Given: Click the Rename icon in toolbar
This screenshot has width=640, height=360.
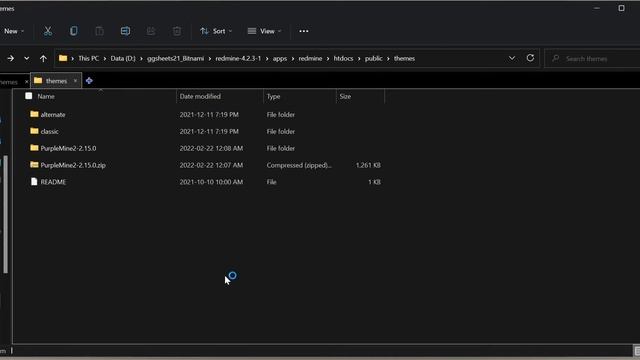Looking at the screenshot, I should click(x=125, y=31).
